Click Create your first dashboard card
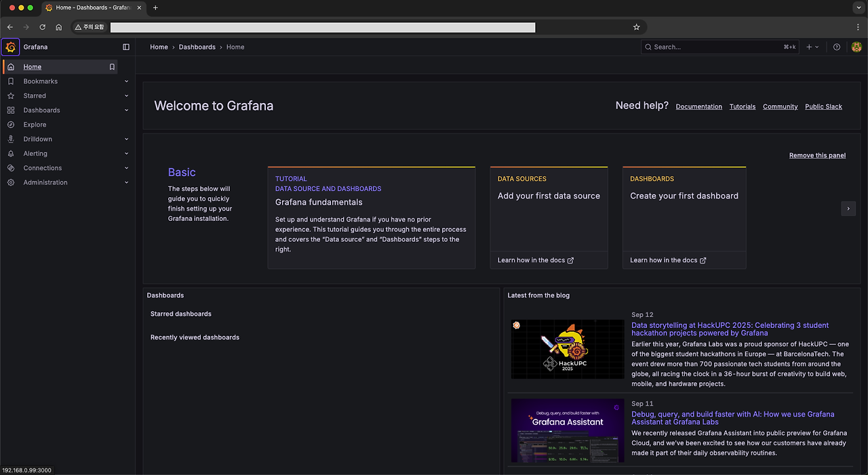The width and height of the screenshot is (868, 475). (x=684, y=218)
